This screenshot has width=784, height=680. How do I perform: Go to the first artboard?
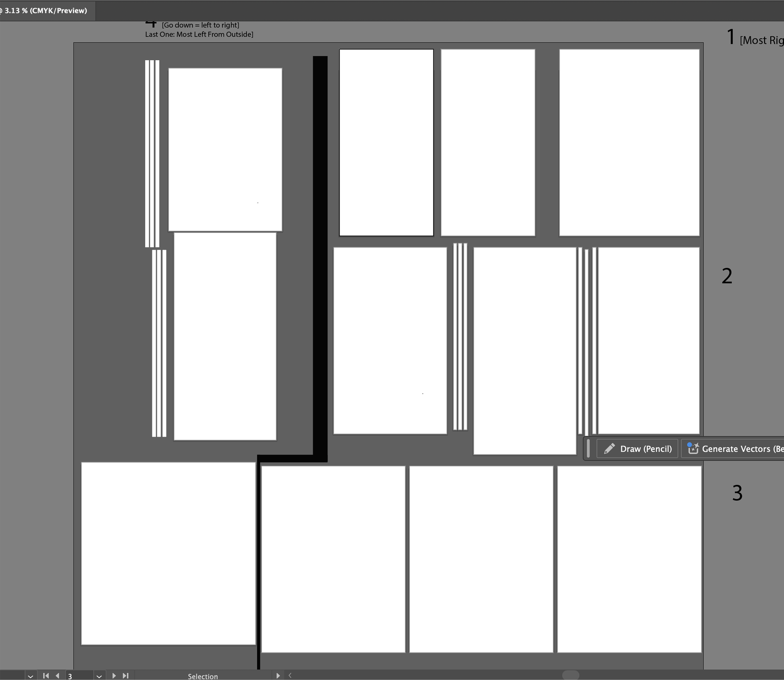tap(46, 675)
